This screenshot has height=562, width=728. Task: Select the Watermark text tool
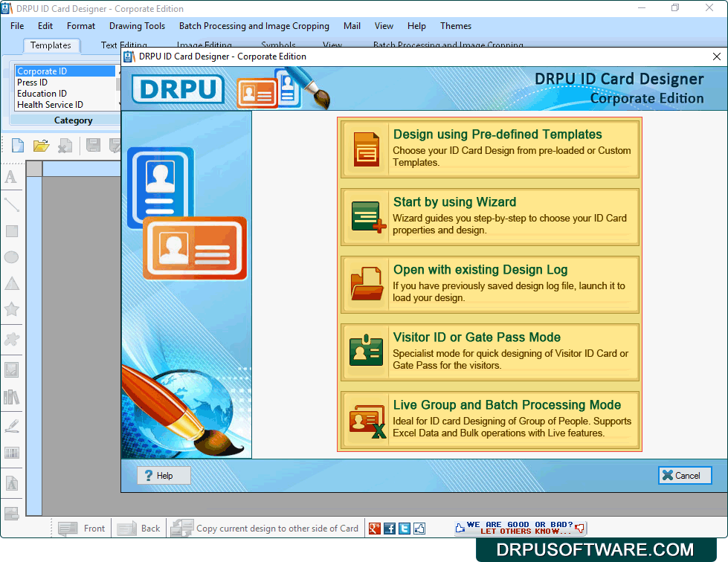tap(12, 483)
